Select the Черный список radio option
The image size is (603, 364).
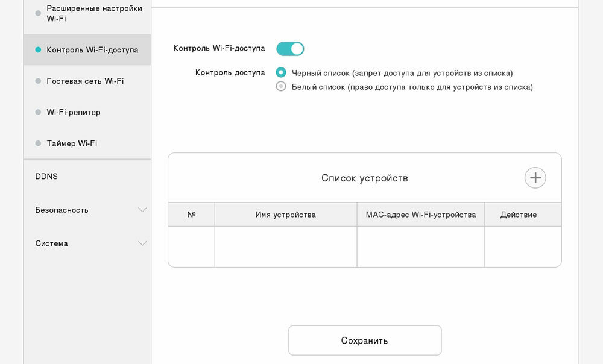[281, 72]
